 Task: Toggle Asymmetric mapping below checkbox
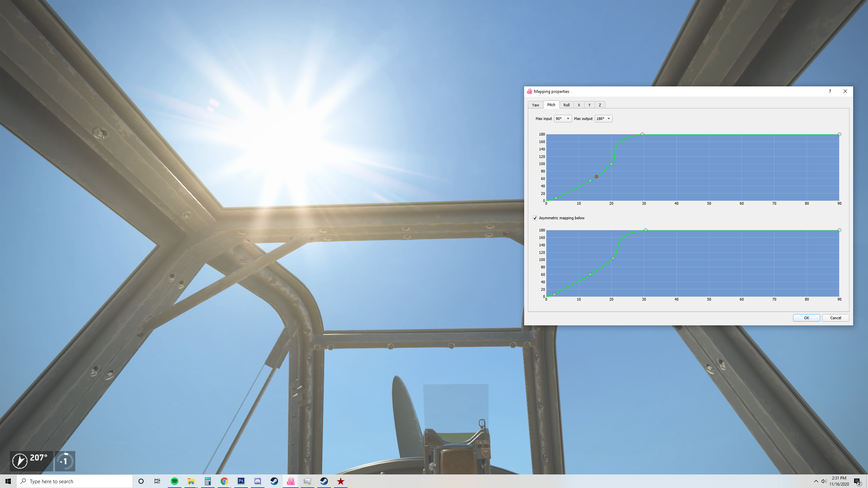[x=535, y=218]
